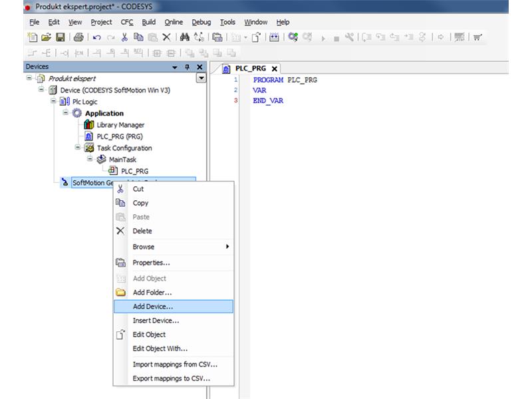Click the Replace icon beside binoculars
532x399 pixels.
tap(199, 37)
